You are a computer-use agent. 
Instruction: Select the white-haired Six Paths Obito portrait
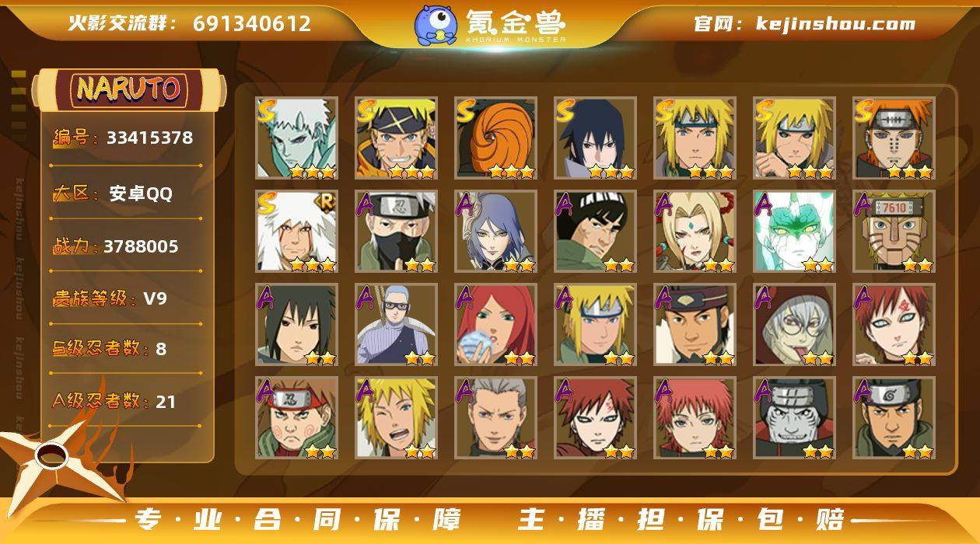point(296,138)
